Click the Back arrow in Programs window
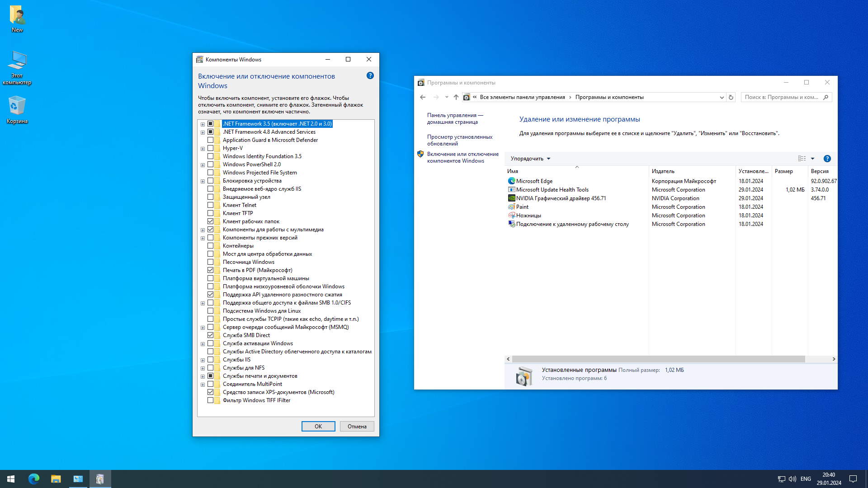Image resolution: width=868 pixels, height=488 pixels. tap(423, 97)
